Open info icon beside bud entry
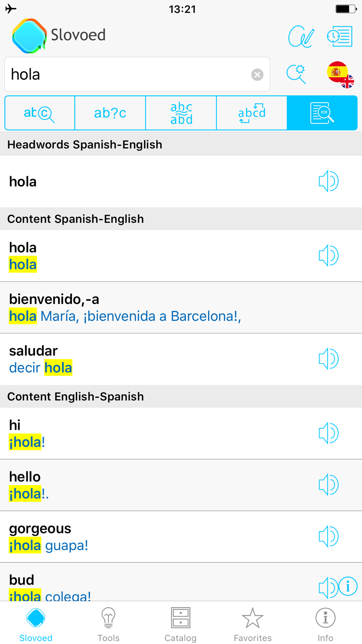 (x=348, y=586)
